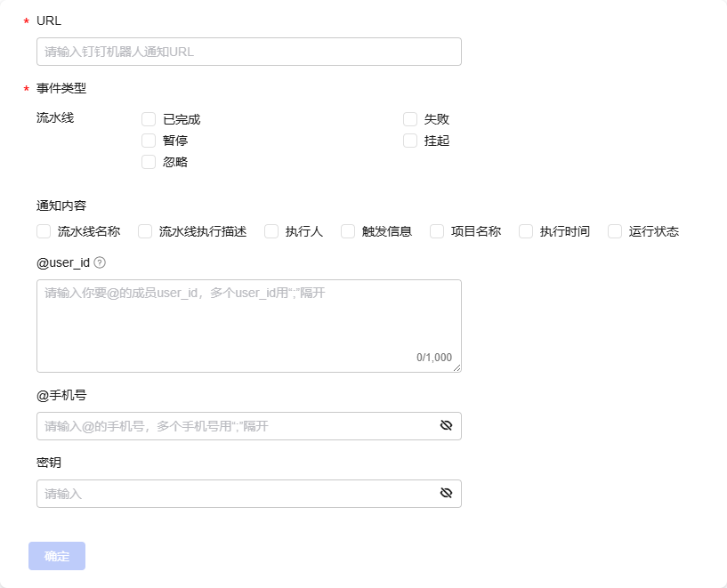This screenshot has height=588, width=727.
Task: Check the 触发信息 checkbox
Action: [348, 231]
